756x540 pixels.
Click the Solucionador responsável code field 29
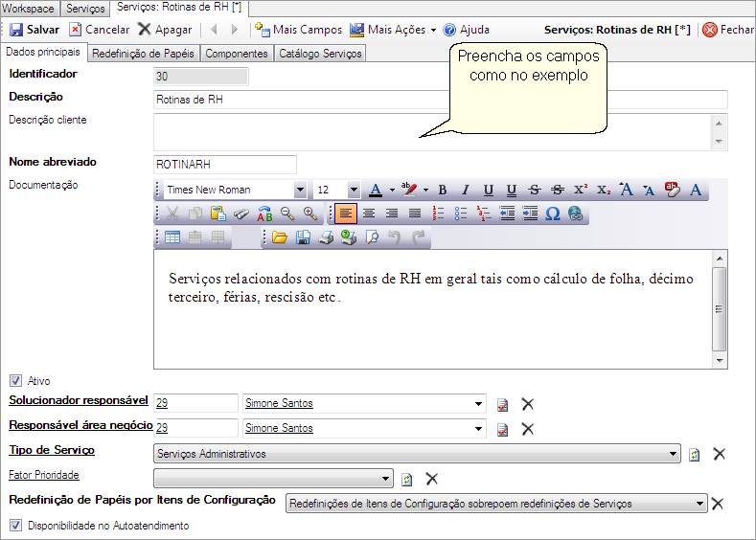195,403
